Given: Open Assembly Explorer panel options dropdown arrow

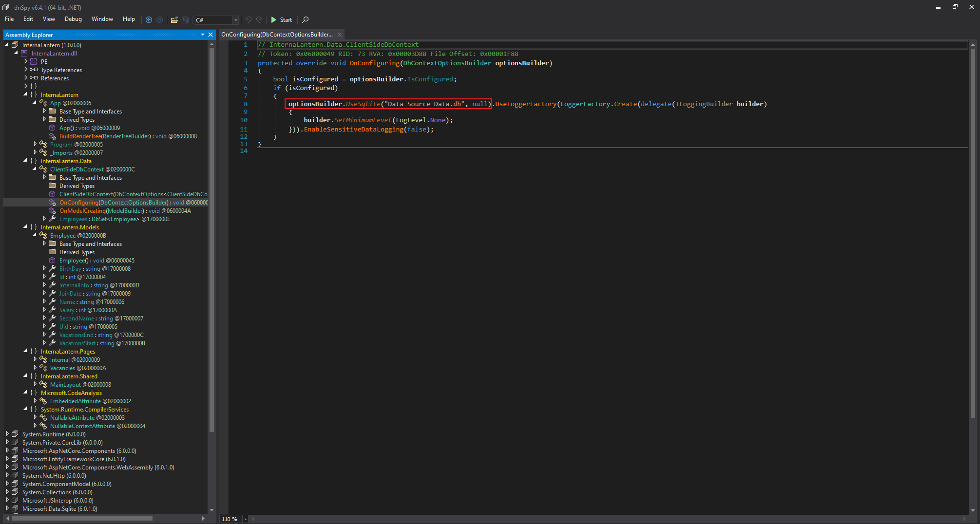Looking at the screenshot, I should pyautogui.click(x=203, y=35).
